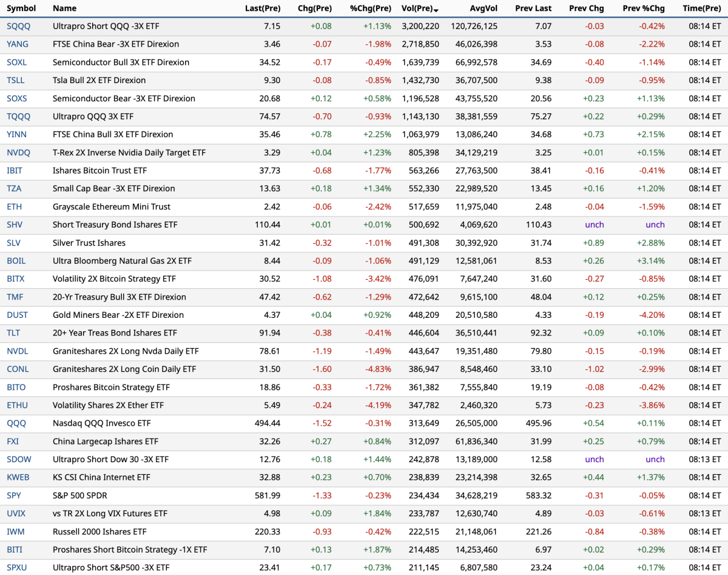Sort by %Chg(Pre) column header
This screenshot has height=575, width=728.
(370, 8)
